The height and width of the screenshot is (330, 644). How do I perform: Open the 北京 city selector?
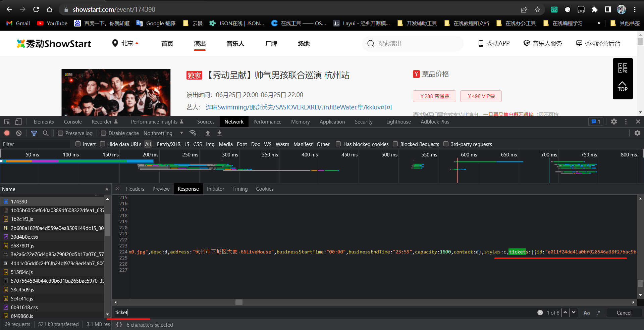125,43
